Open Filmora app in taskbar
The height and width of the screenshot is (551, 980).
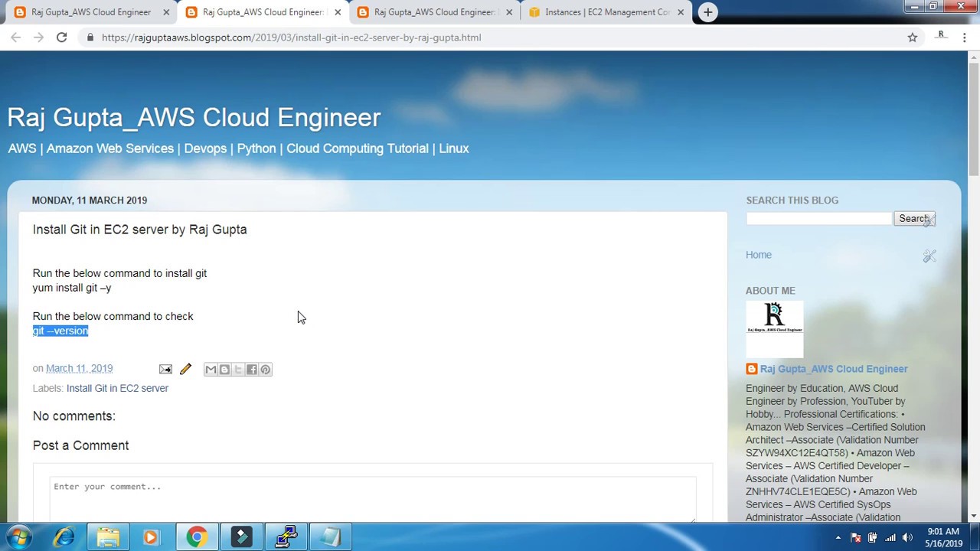pyautogui.click(x=241, y=537)
